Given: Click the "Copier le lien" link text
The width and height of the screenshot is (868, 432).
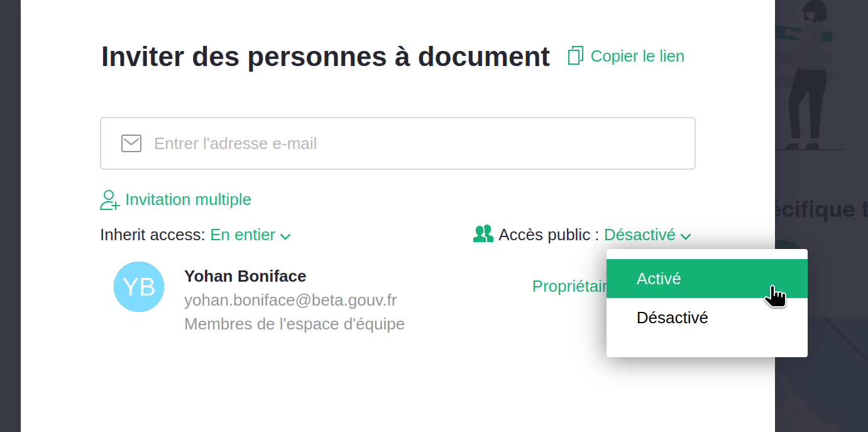Looking at the screenshot, I should tap(637, 56).
